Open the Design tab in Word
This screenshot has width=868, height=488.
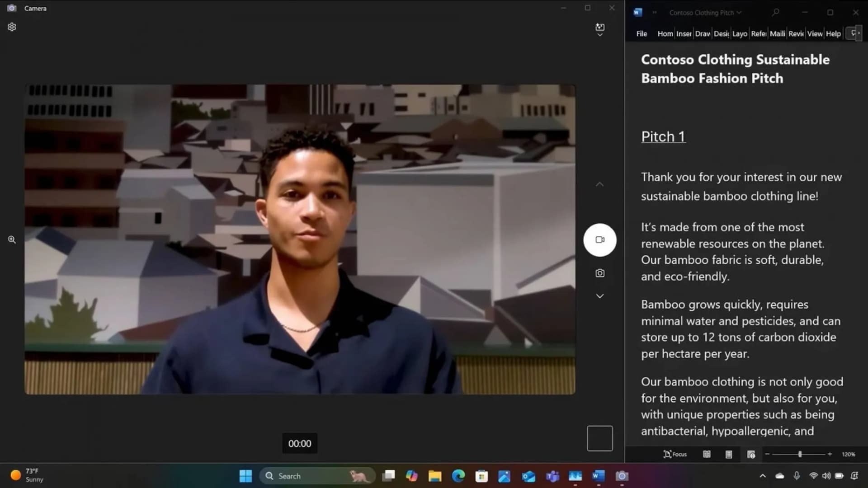coord(722,33)
